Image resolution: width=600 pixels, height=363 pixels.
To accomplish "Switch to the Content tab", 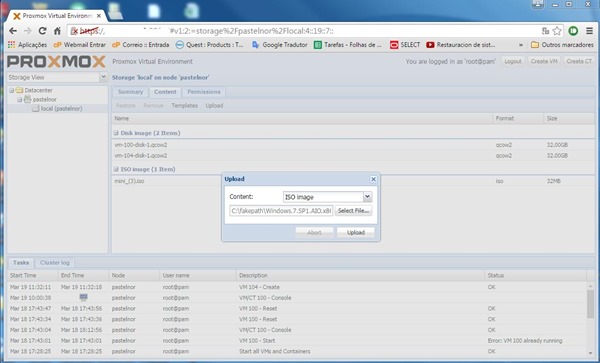I will 165,92.
